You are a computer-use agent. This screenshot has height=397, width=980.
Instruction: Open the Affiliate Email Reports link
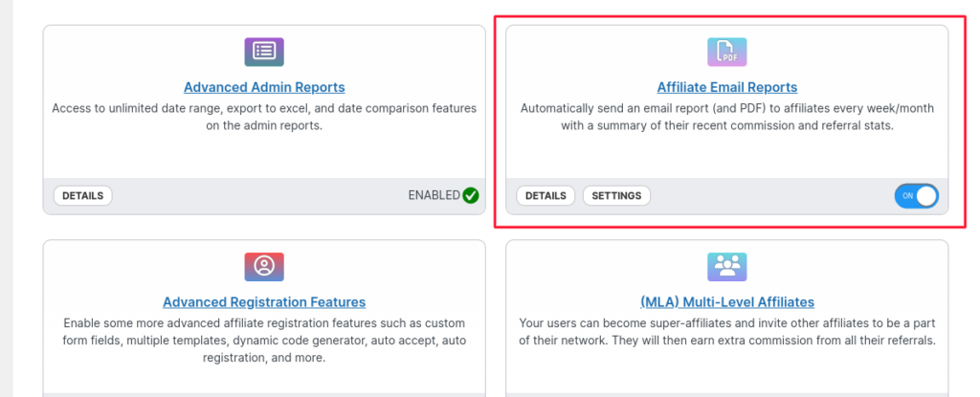727,87
